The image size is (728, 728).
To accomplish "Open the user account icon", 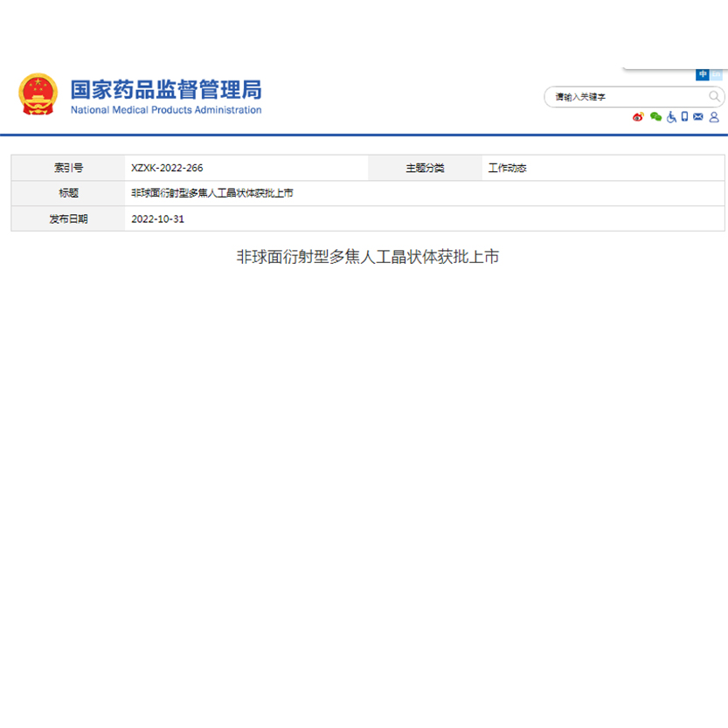I will coord(714,117).
